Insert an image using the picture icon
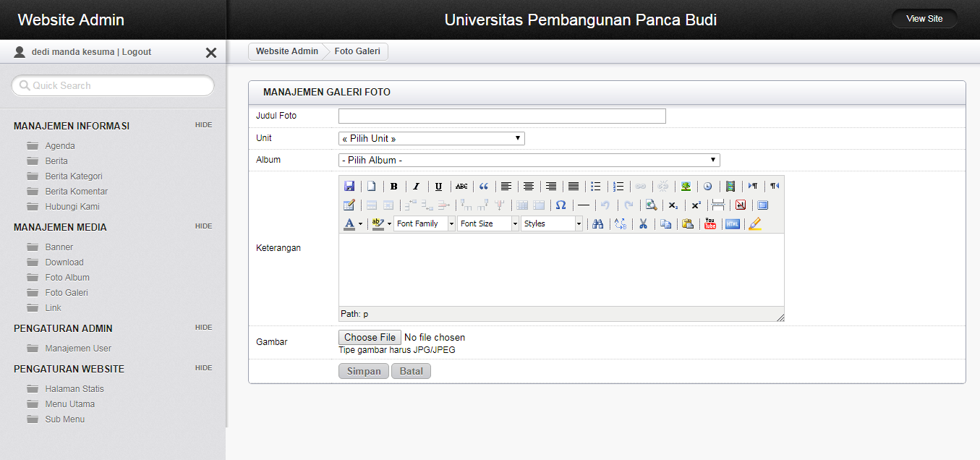Viewport: 980px width, 460px height. [686, 186]
